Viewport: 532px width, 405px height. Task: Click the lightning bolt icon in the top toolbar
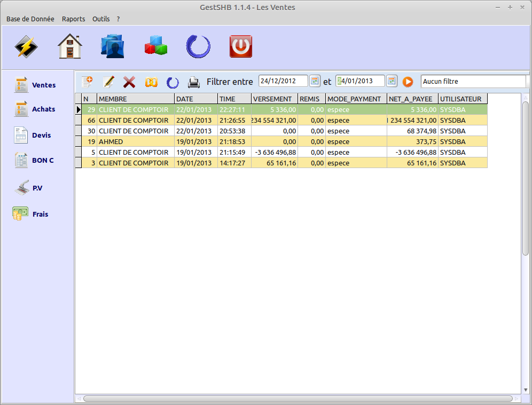[26, 46]
